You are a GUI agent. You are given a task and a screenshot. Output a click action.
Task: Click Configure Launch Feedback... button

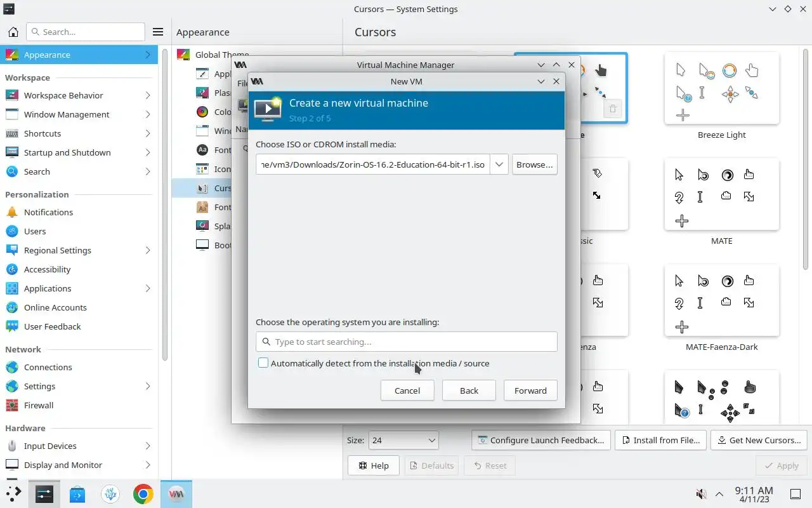[x=541, y=440]
